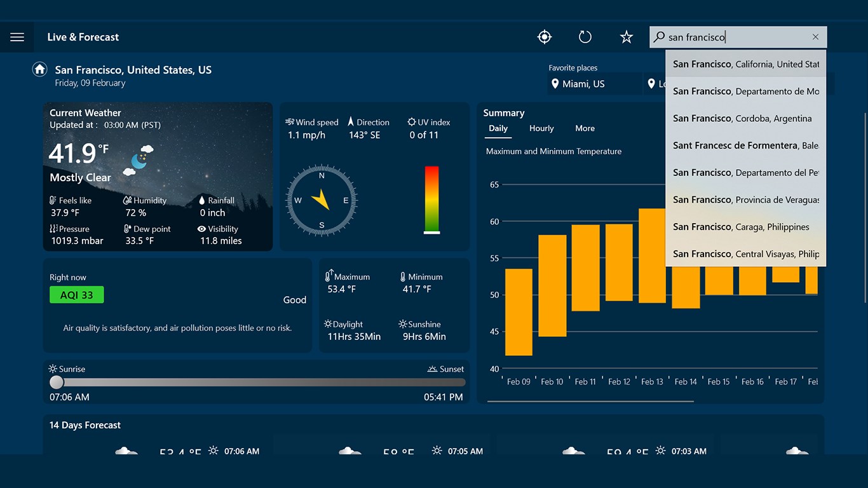Click the home icon beside San Francisco
The image size is (868, 488).
point(39,69)
